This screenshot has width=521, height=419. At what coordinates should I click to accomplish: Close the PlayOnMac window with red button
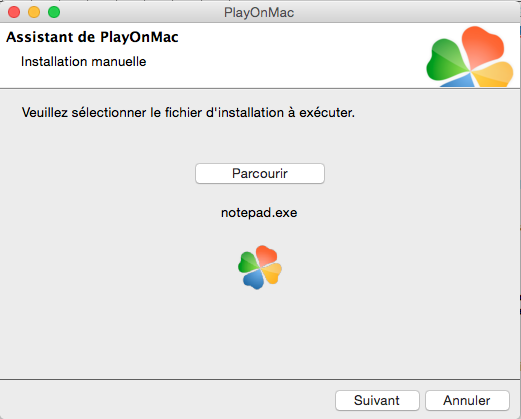click(x=14, y=12)
